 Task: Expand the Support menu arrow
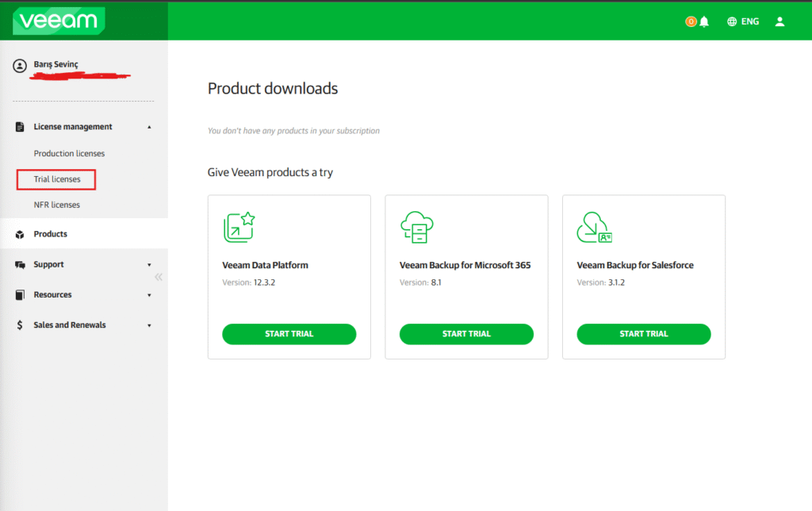point(149,265)
